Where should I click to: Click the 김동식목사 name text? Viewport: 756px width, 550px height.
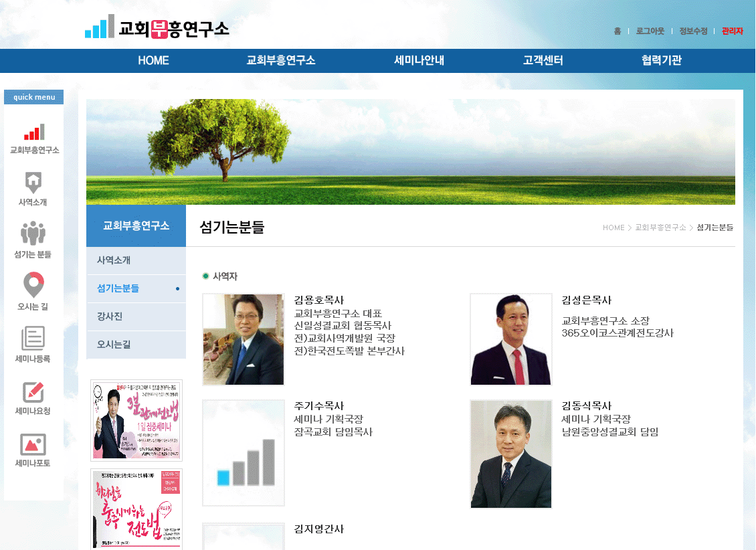(586, 406)
